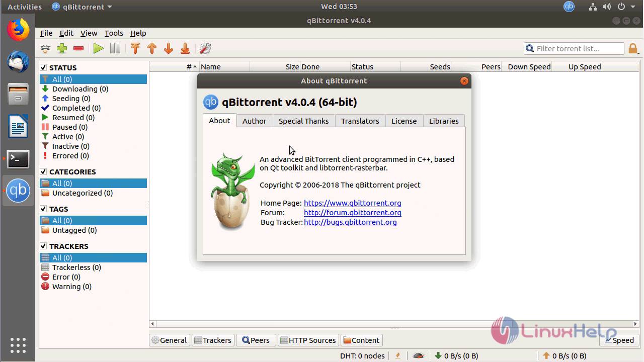
Task: Click the right arrow of horizontal scrollbar
Action: [x=635, y=324]
